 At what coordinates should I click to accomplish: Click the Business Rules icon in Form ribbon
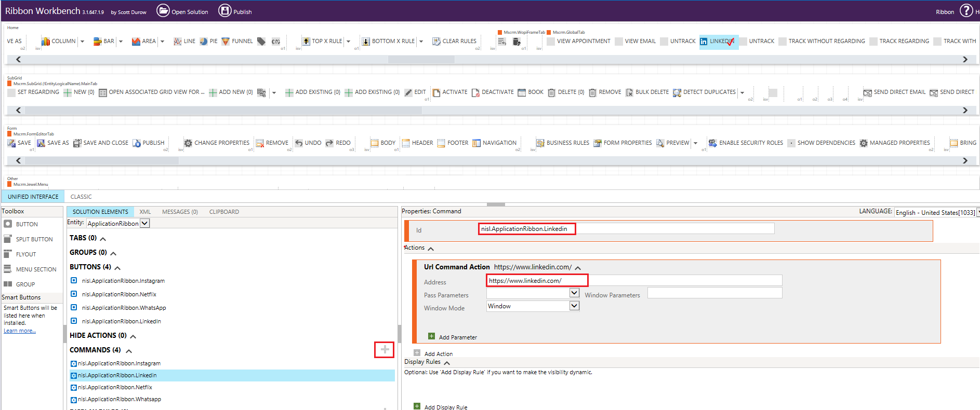[540, 143]
